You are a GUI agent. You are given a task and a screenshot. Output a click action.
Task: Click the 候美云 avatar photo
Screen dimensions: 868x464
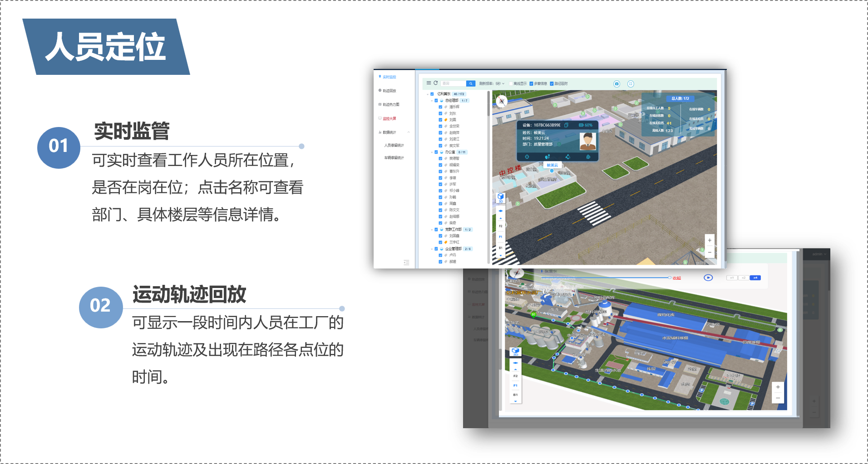pos(587,141)
